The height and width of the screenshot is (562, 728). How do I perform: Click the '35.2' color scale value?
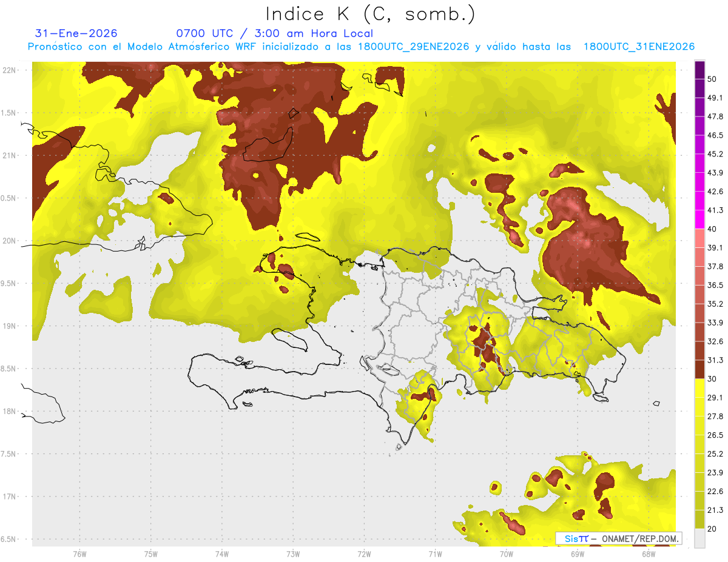point(715,304)
